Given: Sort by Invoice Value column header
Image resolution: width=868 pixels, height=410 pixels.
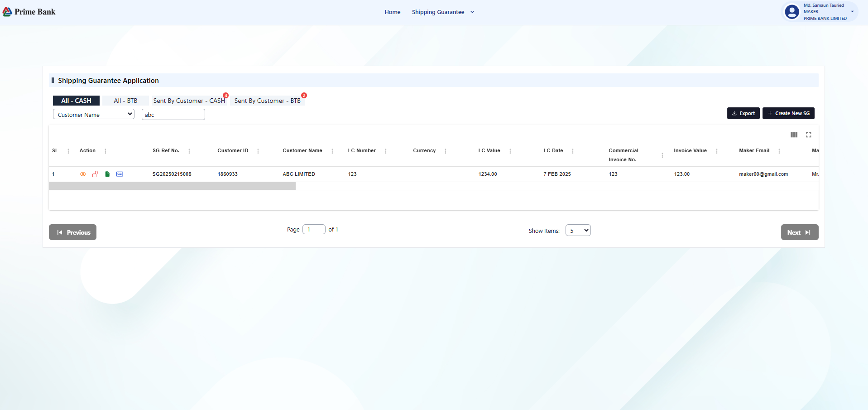Looking at the screenshot, I should pos(690,150).
